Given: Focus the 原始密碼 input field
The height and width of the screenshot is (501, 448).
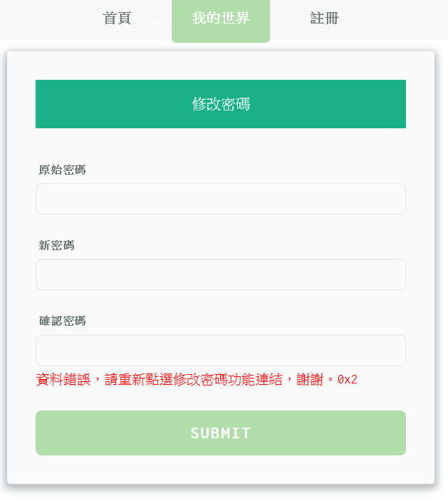Looking at the screenshot, I should point(221,199).
